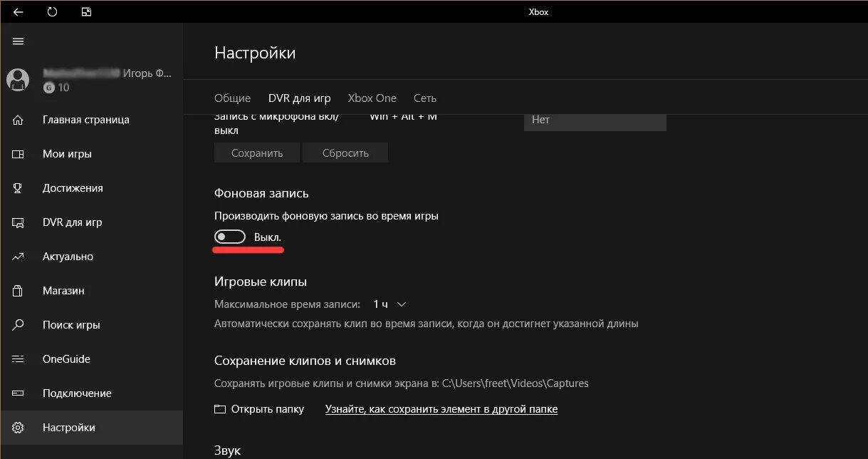The height and width of the screenshot is (459, 868).
Task: Expand the max recording time dropdown
Action: (x=390, y=304)
